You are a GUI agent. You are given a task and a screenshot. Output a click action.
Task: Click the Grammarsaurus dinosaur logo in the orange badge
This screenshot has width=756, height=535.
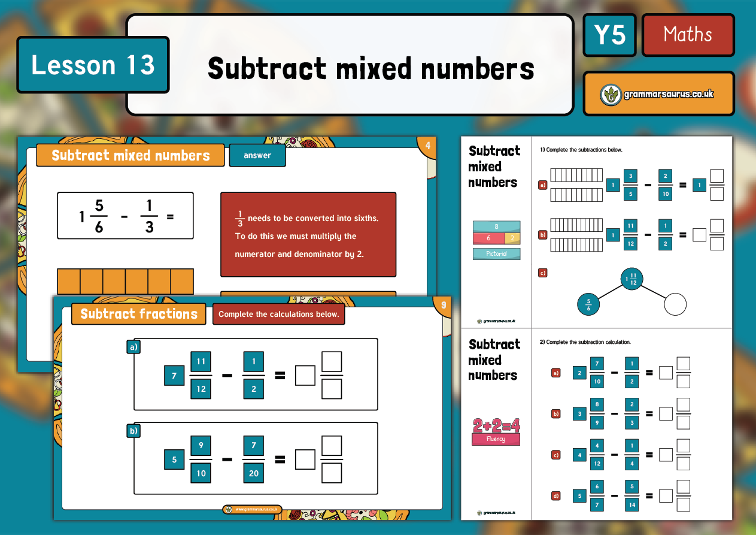pyautogui.click(x=611, y=95)
